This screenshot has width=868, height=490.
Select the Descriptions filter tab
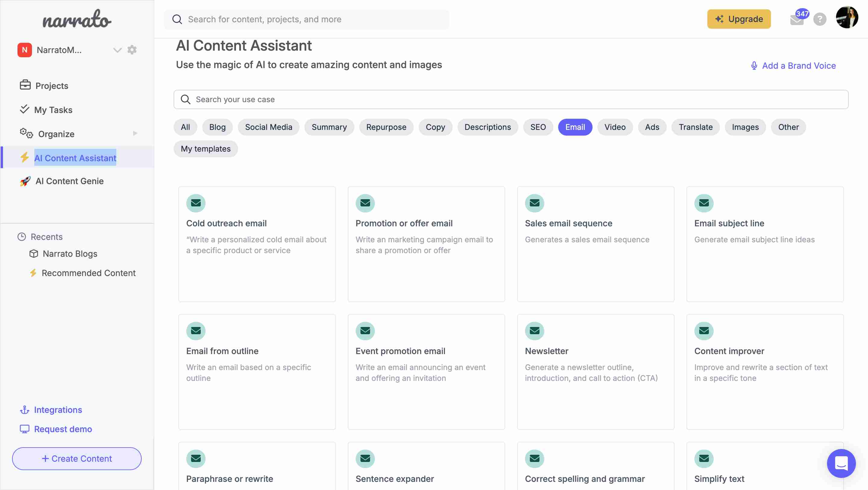487,127
